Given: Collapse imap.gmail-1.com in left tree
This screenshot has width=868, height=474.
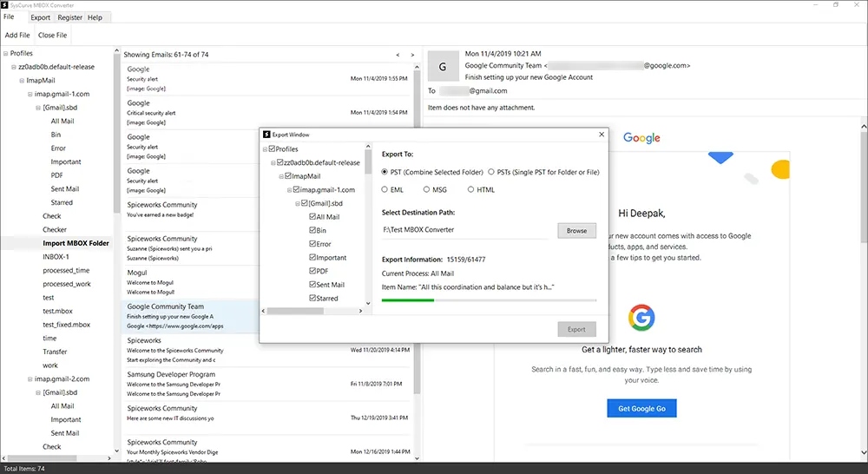Looking at the screenshot, I should point(30,94).
